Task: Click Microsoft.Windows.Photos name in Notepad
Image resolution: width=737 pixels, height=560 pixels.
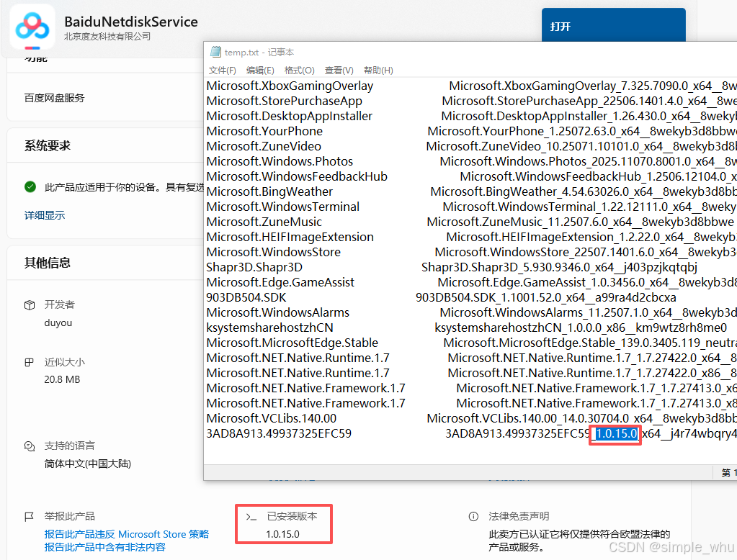Action: (x=280, y=161)
